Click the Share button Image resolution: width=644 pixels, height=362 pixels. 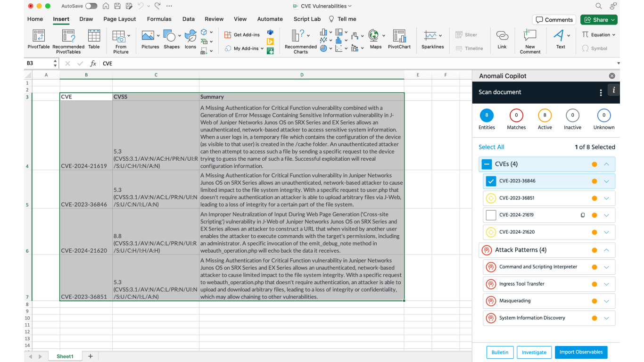(599, 20)
